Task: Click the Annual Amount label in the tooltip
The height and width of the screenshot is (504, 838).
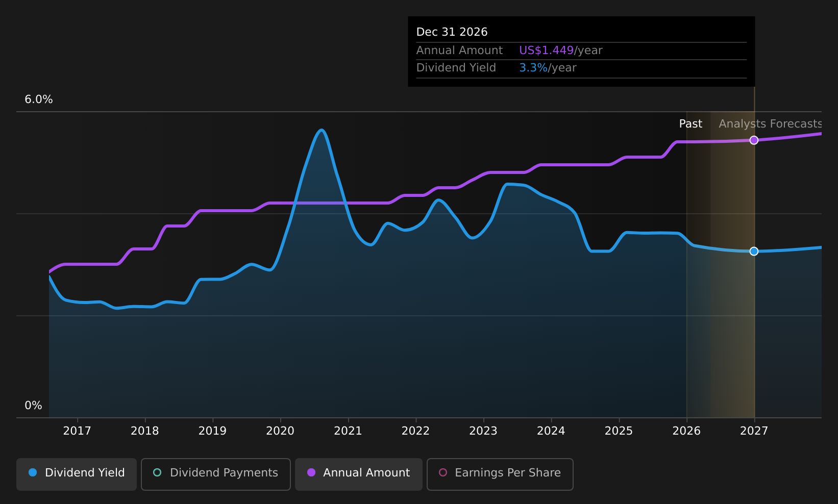Action: 459,51
